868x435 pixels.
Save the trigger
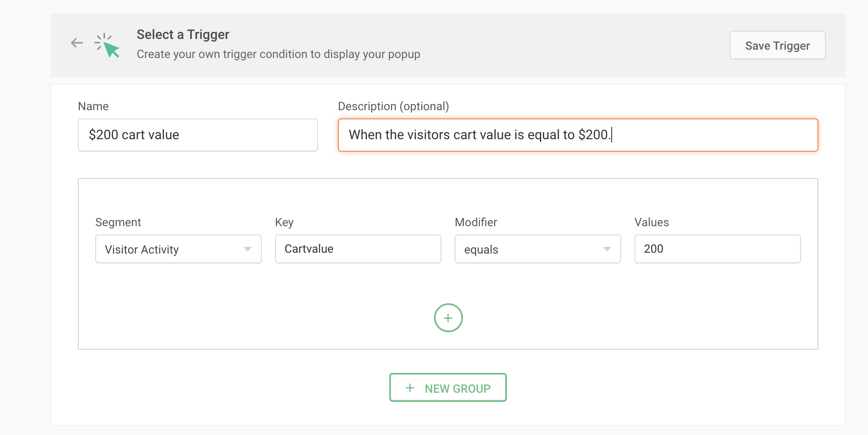click(777, 46)
